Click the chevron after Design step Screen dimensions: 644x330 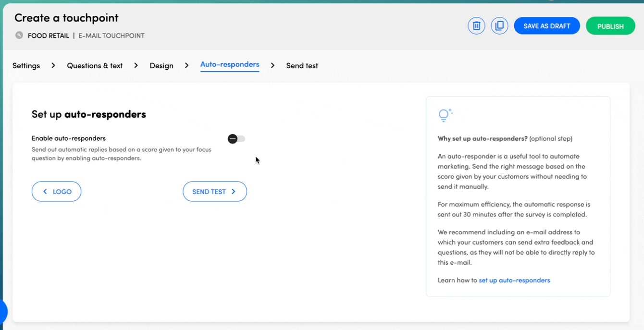(187, 65)
